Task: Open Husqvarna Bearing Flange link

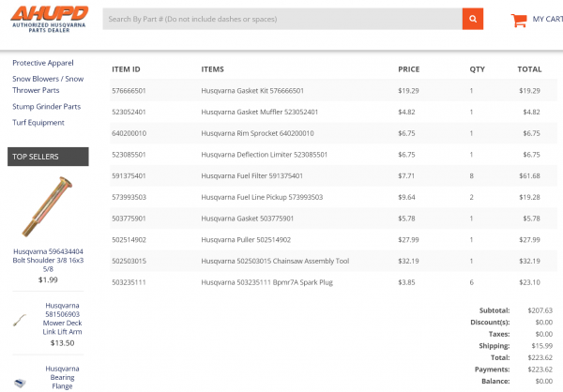Action: pyautogui.click(x=63, y=377)
